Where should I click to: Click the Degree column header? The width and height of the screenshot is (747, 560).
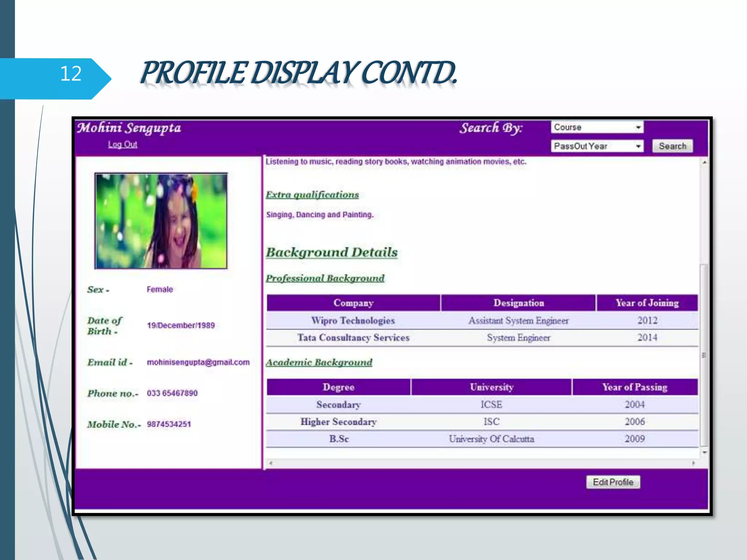click(x=338, y=387)
